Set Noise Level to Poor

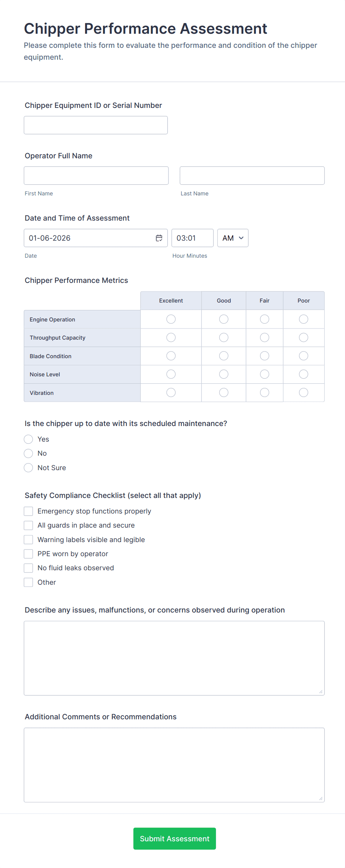(x=303, y=374)
